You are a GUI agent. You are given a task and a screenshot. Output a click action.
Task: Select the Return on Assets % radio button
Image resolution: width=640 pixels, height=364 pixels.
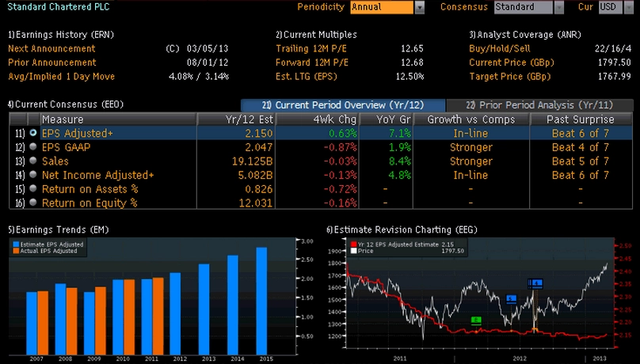coord(33,188)
